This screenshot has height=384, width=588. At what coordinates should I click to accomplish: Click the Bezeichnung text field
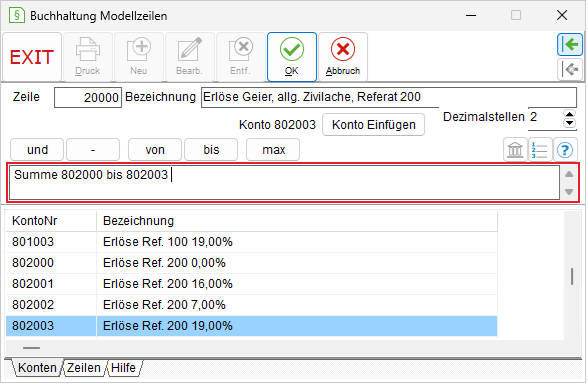tap(389, 98)
